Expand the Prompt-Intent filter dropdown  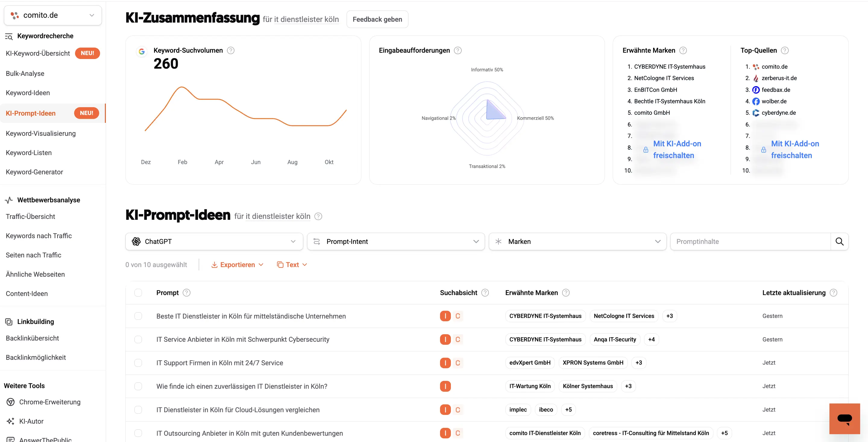(396, 241)
